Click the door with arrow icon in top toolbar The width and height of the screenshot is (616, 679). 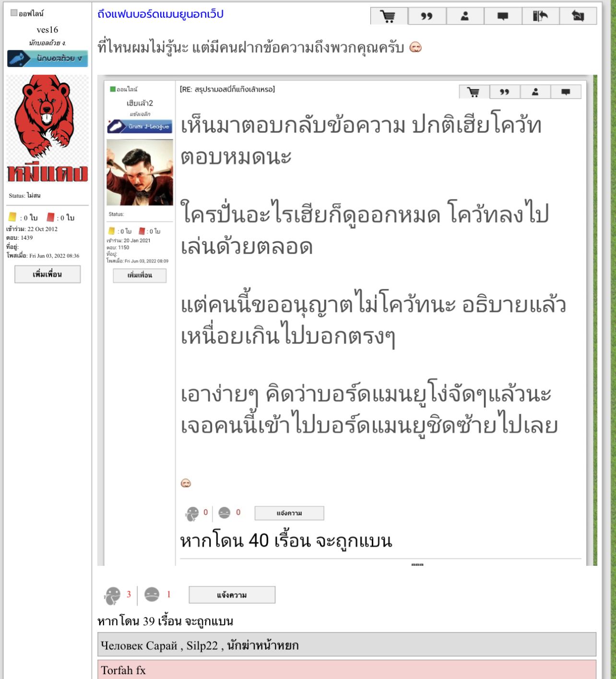click(x=541, y=16)
